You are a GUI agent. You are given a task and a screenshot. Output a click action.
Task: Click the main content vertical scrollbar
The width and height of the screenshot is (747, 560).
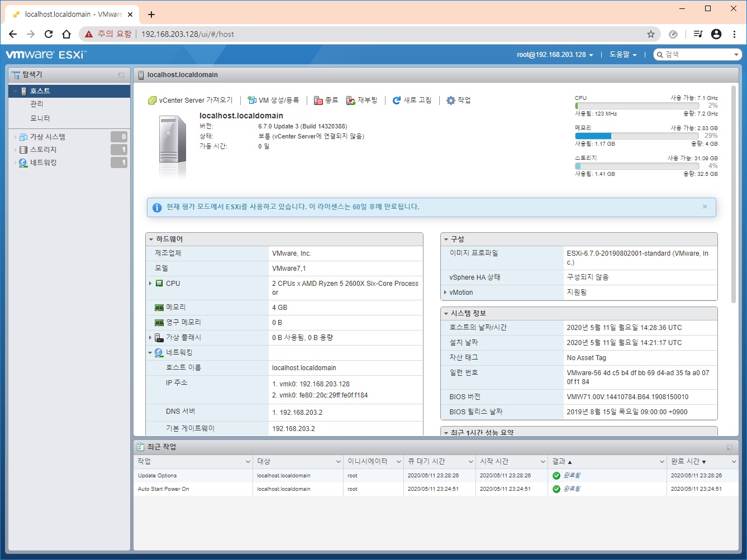(x=734, y=194)
